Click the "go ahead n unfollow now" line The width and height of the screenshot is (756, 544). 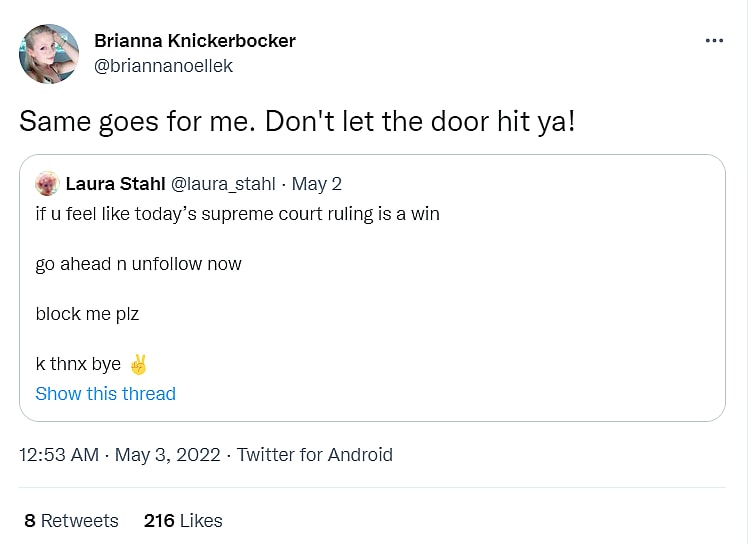point(138,264)
